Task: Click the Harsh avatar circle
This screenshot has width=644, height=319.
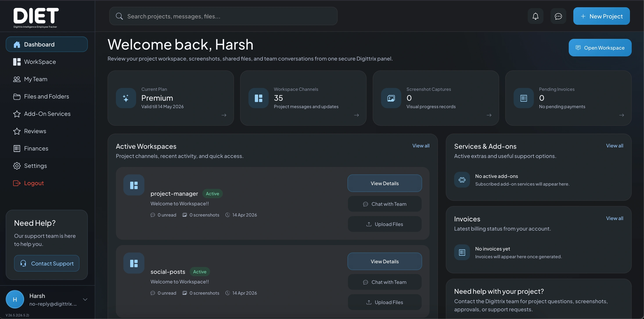Action: [15, 299]
